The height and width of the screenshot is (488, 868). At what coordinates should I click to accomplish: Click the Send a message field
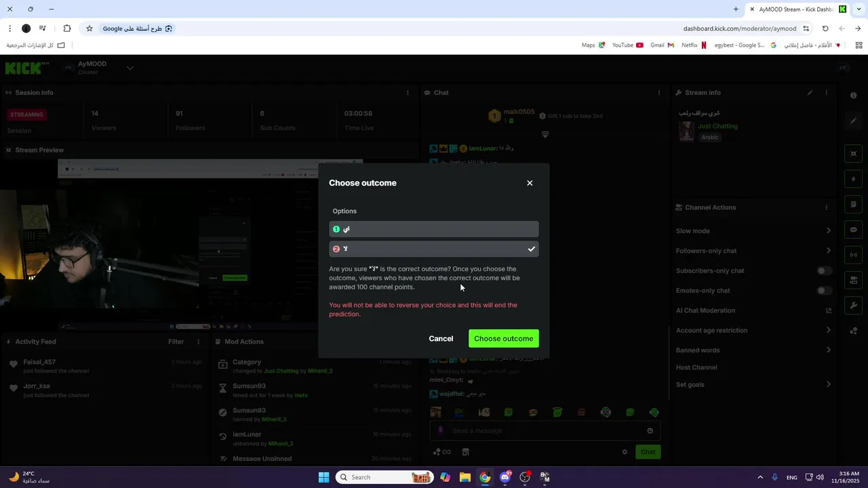[546, 430]
